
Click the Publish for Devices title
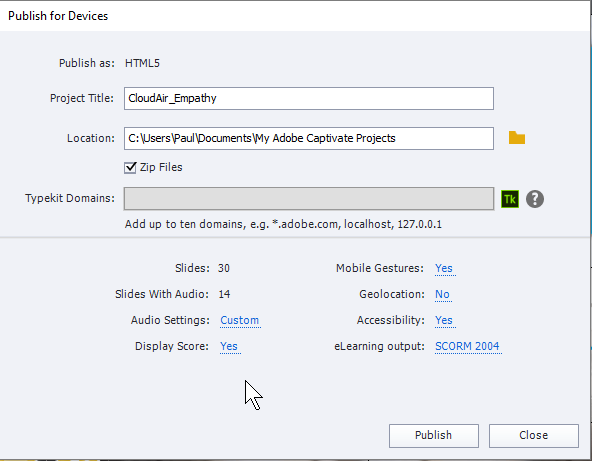pyautogui.click(x=58, y=16)
